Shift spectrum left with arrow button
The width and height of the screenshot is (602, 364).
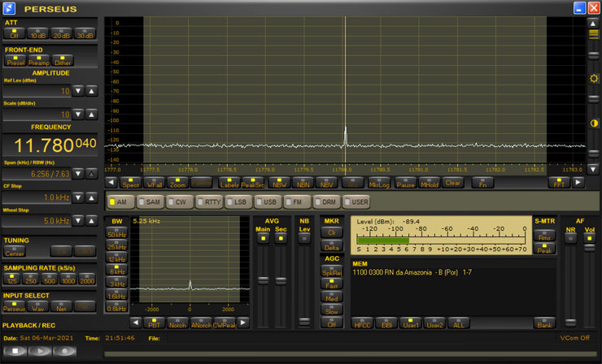[x=111, y=183]
